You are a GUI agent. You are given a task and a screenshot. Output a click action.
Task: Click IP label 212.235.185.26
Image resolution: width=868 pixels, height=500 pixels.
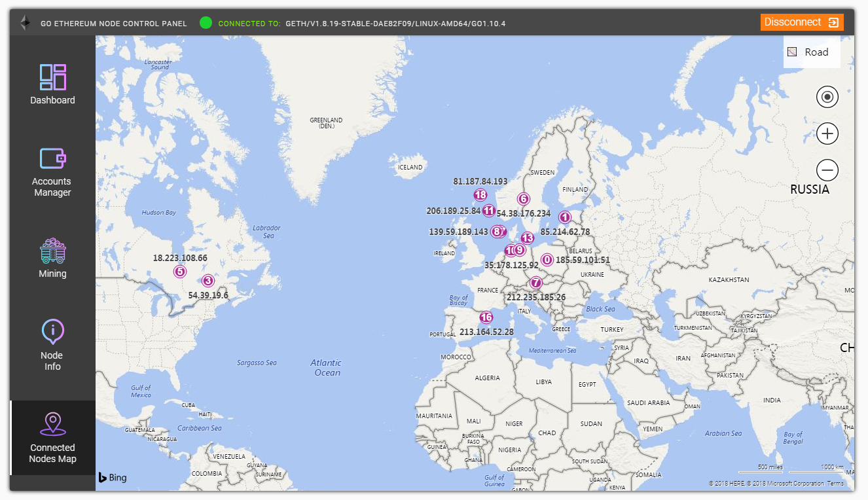coord(536,297)
